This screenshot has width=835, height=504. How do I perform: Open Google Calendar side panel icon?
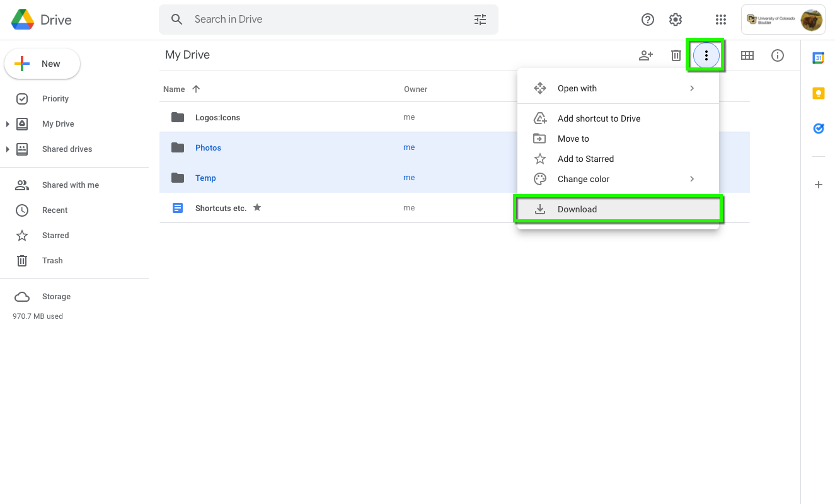point(818,58)
